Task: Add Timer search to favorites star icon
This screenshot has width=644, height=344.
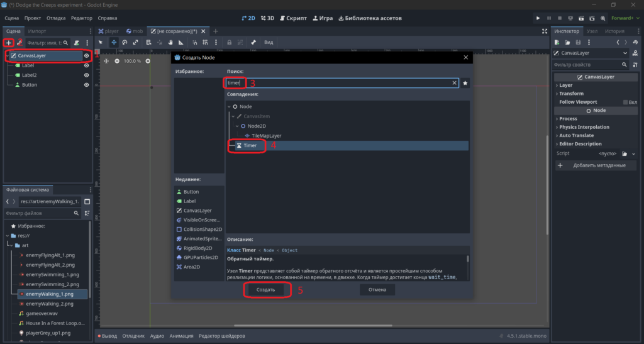Action: (x=465, y=83)
